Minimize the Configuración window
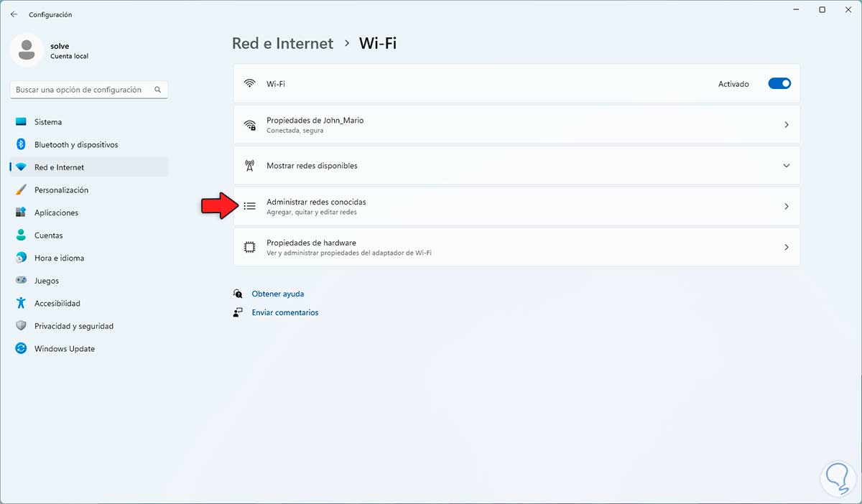Viewport: 862px width, 504px height. 797,10
